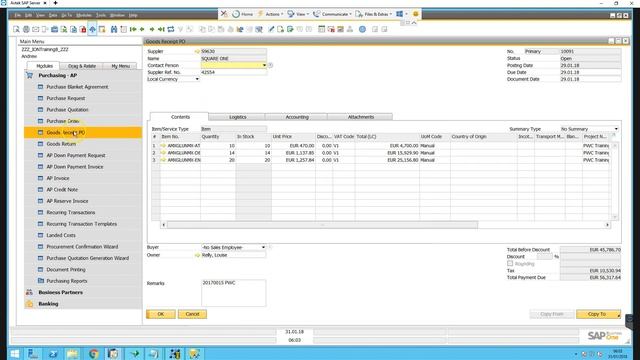Open Landed Costs menu entry

[61, 236]
